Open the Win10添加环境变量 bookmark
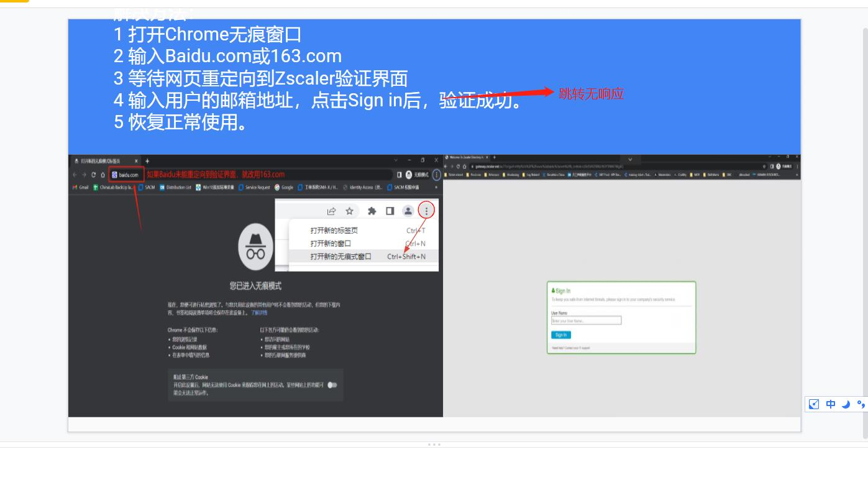This screenshot has height=490, width=868. coord(215,187)
